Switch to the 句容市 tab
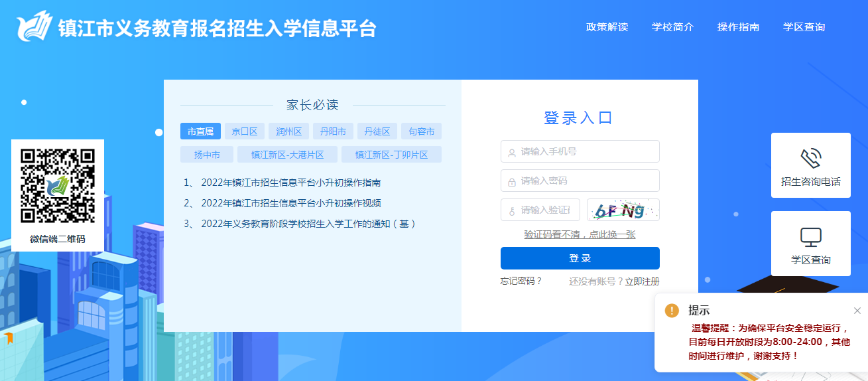Viewport: 868px width, 381px height. point(422,131)
